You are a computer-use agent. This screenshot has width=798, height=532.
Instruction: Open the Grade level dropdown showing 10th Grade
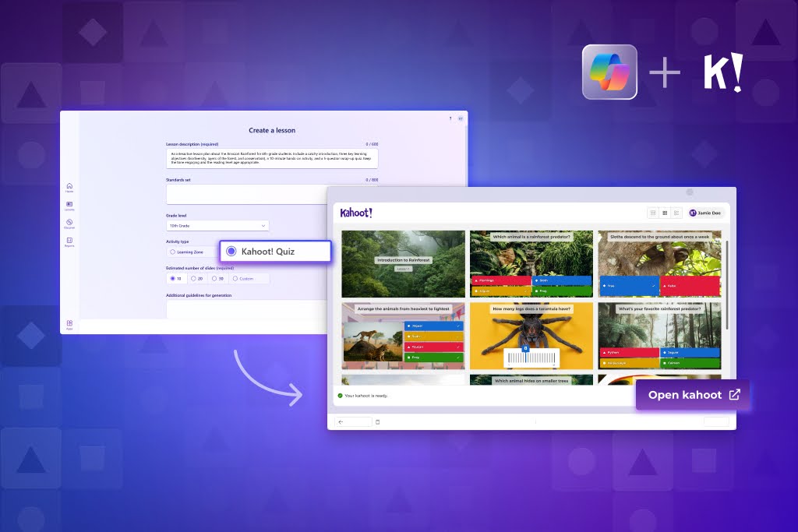tap(217, 225)
